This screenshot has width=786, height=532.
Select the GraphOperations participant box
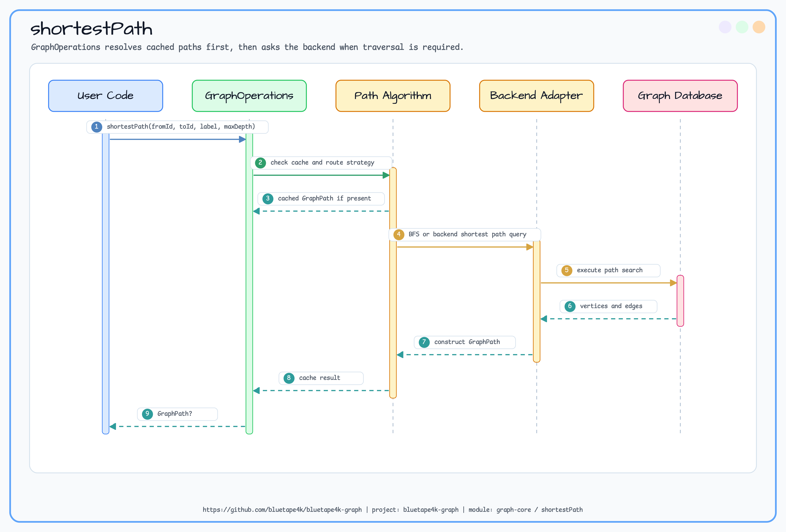point(249,96)
